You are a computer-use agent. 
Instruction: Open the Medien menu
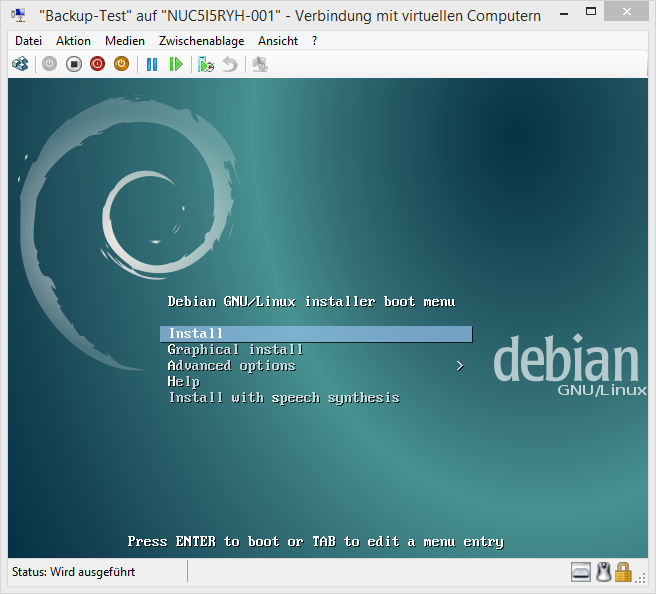(125, 41)
